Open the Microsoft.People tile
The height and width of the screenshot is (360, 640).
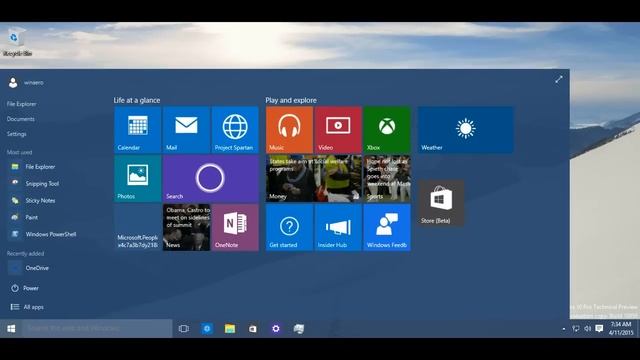(138, 227)
